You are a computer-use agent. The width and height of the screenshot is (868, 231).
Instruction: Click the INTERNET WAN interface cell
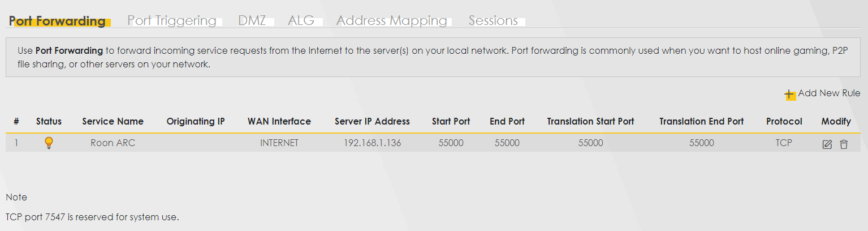click(x=279, y=143)
